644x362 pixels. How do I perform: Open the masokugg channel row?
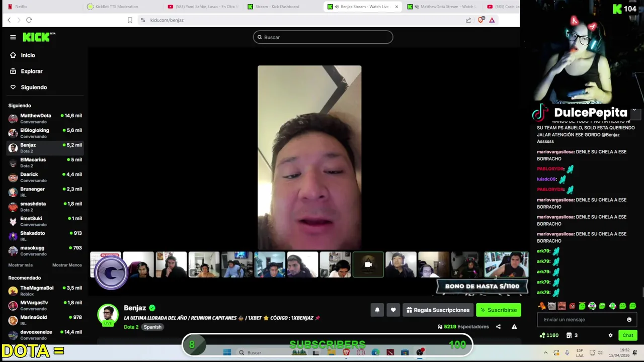coord(45,250)
